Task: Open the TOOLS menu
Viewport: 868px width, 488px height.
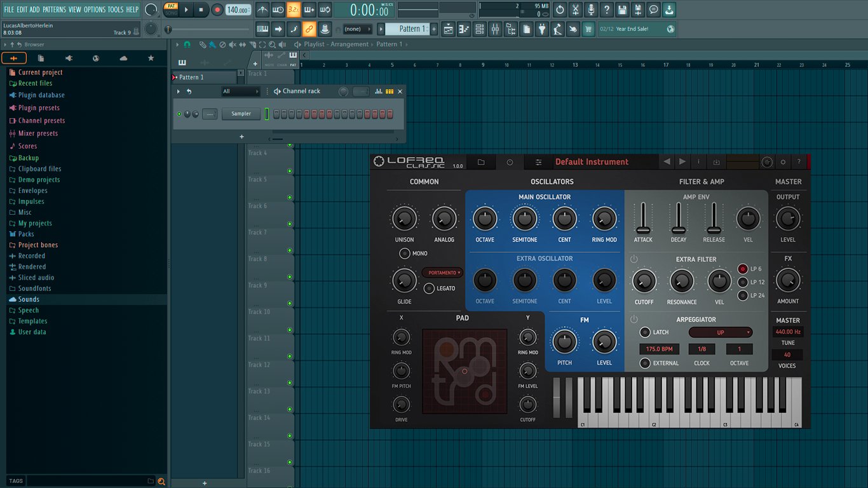Action: tap(116, 10)
